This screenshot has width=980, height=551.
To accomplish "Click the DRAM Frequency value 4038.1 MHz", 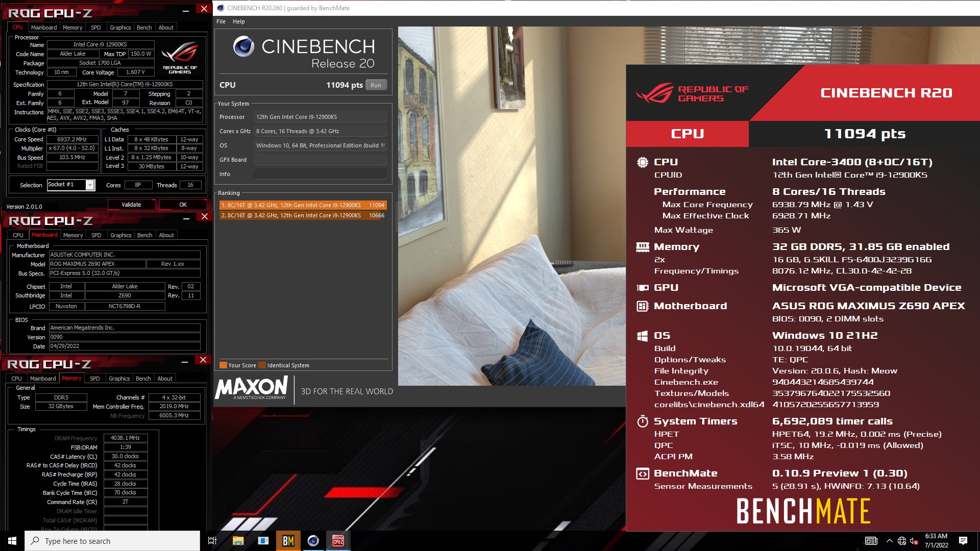I will [125, 438].
